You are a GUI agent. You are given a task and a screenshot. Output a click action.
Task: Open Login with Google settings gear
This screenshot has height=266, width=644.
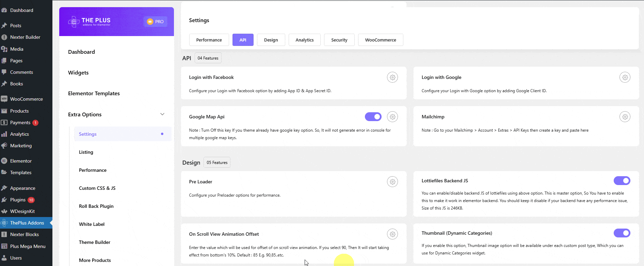point(625,77)
